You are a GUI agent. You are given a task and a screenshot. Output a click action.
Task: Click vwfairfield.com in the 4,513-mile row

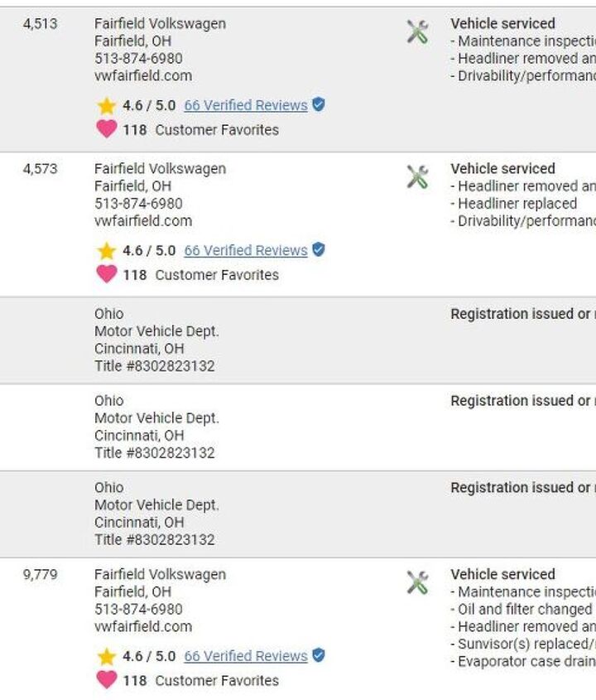[142, 76]
